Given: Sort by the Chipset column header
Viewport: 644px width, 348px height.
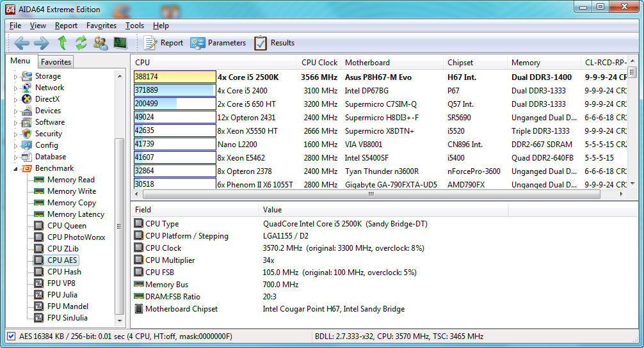Looking at the screenshot, I should [x=475, y=63].
